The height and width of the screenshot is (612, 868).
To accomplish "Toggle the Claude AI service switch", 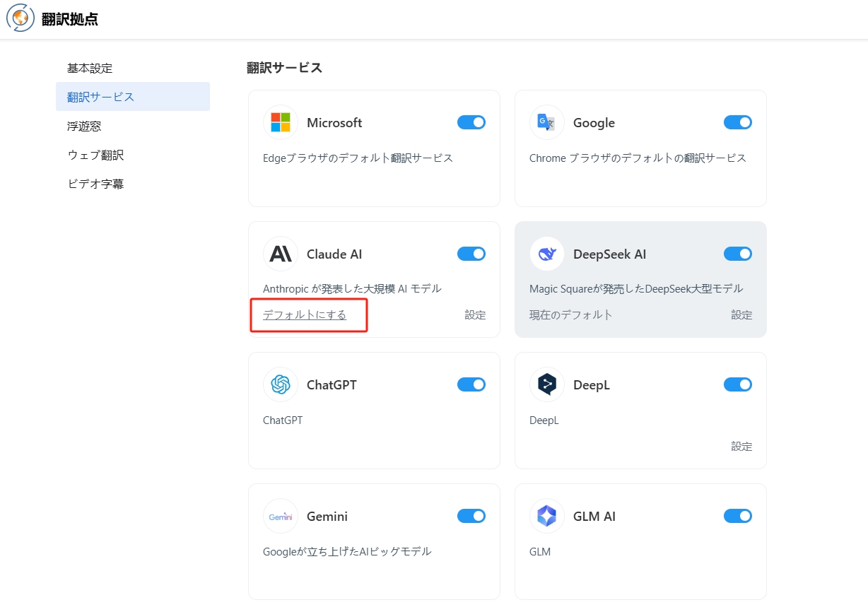I will point(471,254).
